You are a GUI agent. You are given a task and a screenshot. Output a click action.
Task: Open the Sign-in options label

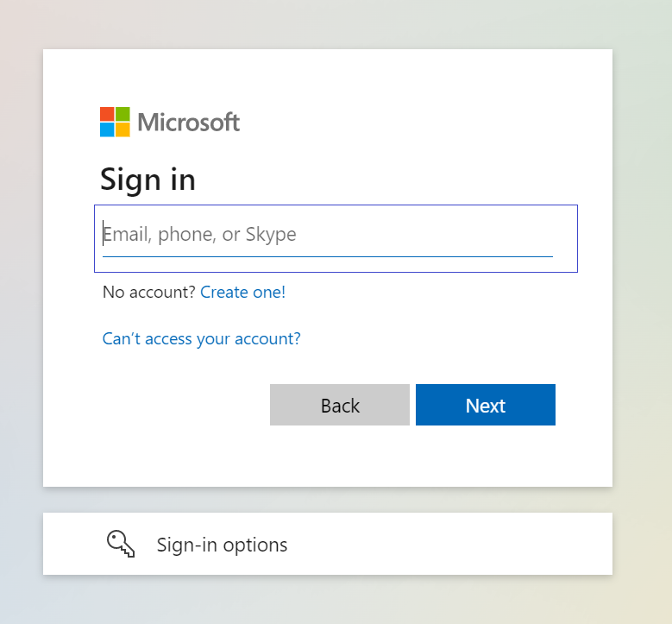click(222, 545)
